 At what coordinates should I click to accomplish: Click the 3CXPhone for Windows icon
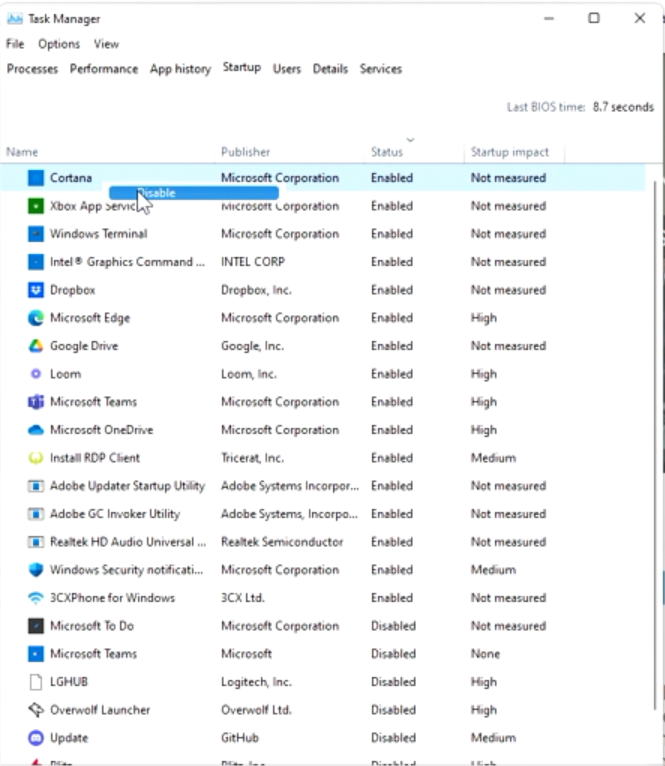pyautogui.click(x=36, y=598)
